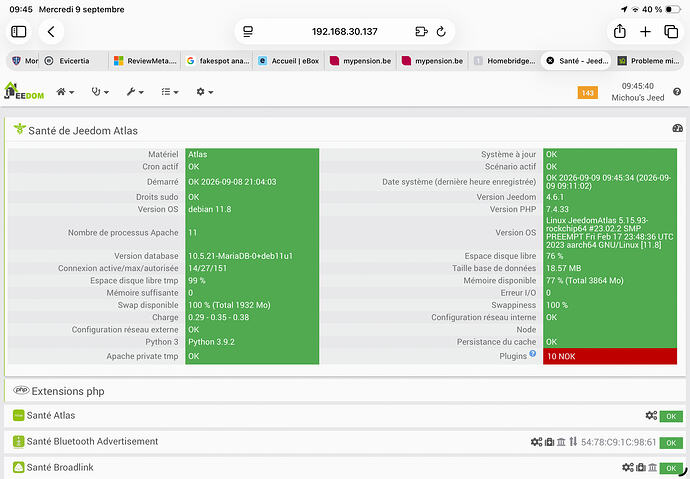
Task: Switch to the first mypension.be tab
Action: (361, 61)
